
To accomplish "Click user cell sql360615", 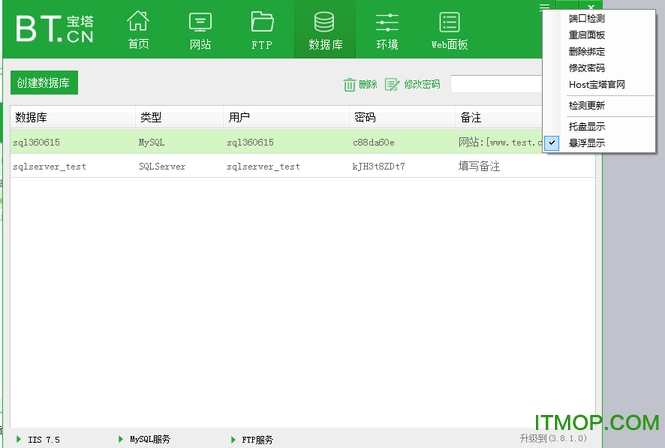I will tap(250, 143).
